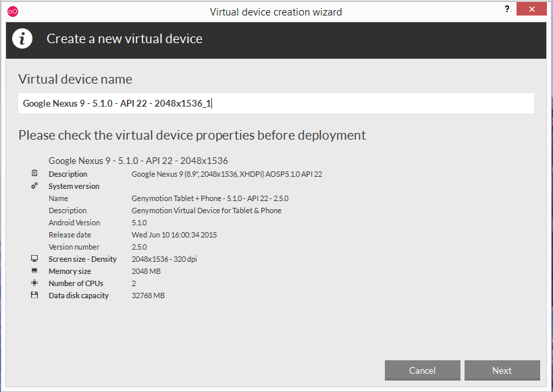Focus the virtual device name text field
Image resolution: width=553 pixels, height=392 pixels.
275,103
